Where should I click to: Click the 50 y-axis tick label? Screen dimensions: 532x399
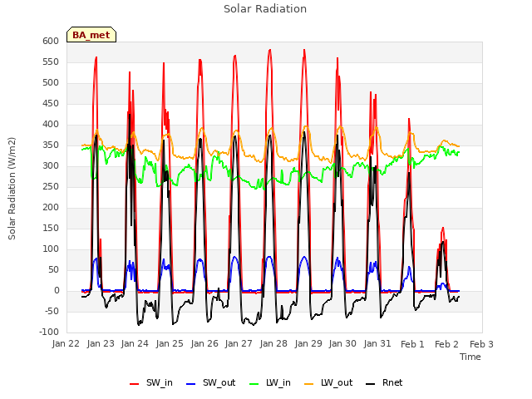53,269
